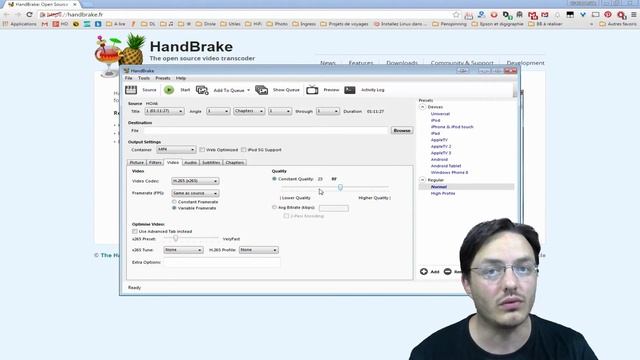This screenshot has width=640, height=360.
Task: Click the Add preset plus icon
Action: (424, 271)
